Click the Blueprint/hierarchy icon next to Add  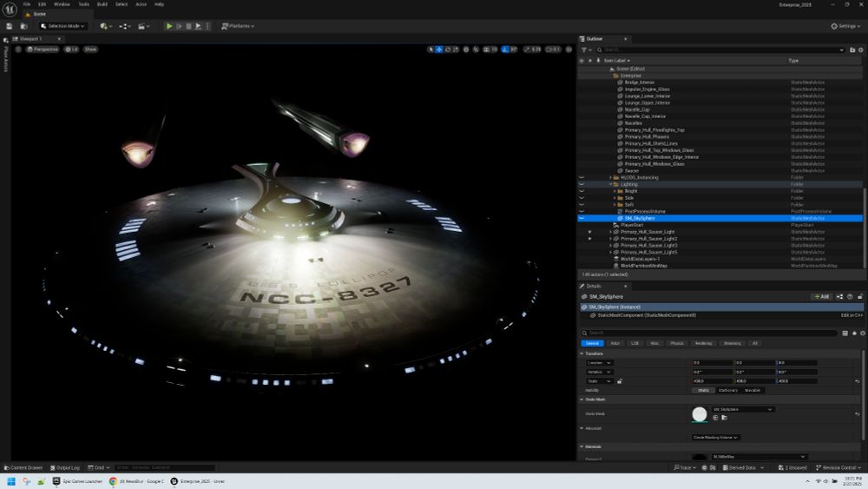[x=839, y=297]
